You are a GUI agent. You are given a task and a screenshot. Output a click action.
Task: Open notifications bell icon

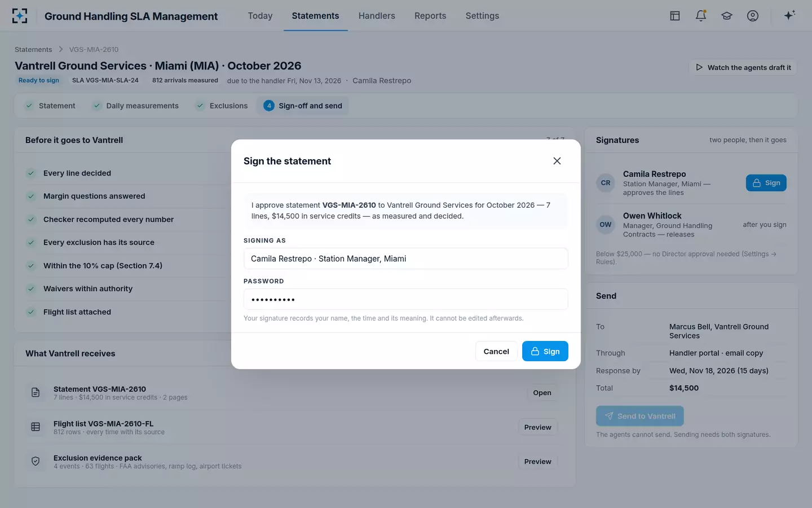pos(701,16)
